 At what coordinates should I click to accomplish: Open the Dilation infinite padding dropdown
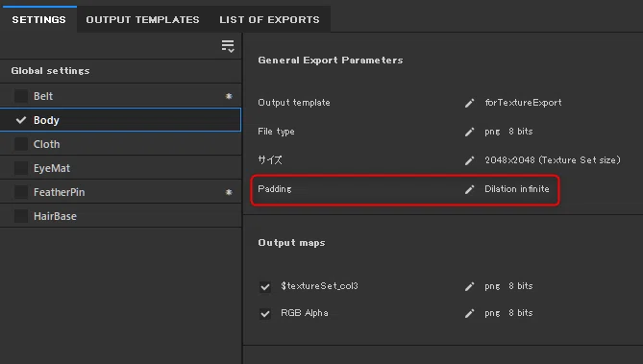click(x=517, y=189)
